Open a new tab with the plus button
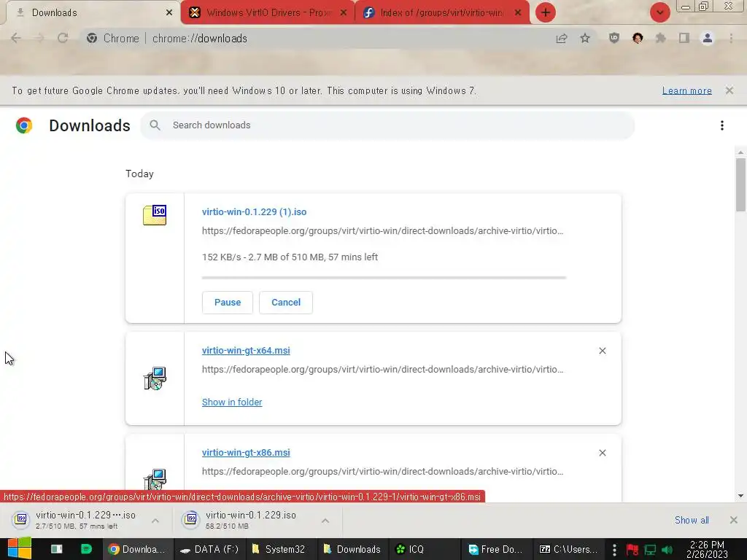747x560 pixels. point(546,12)
